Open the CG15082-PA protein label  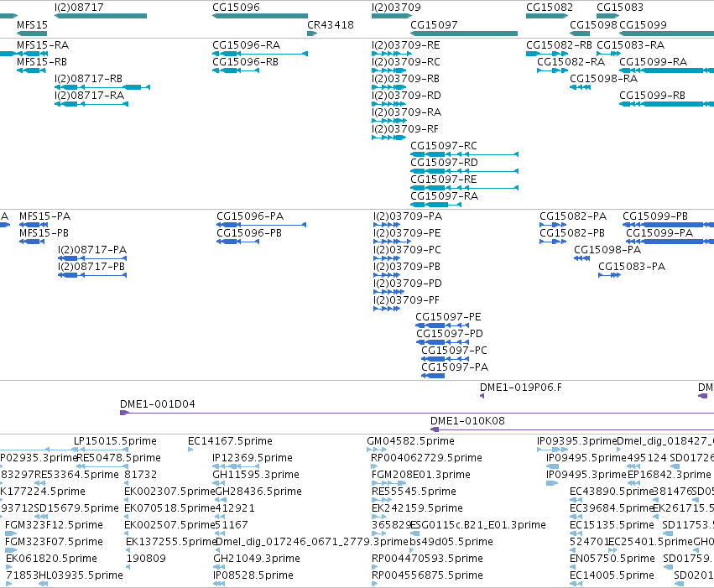point(573,216)
